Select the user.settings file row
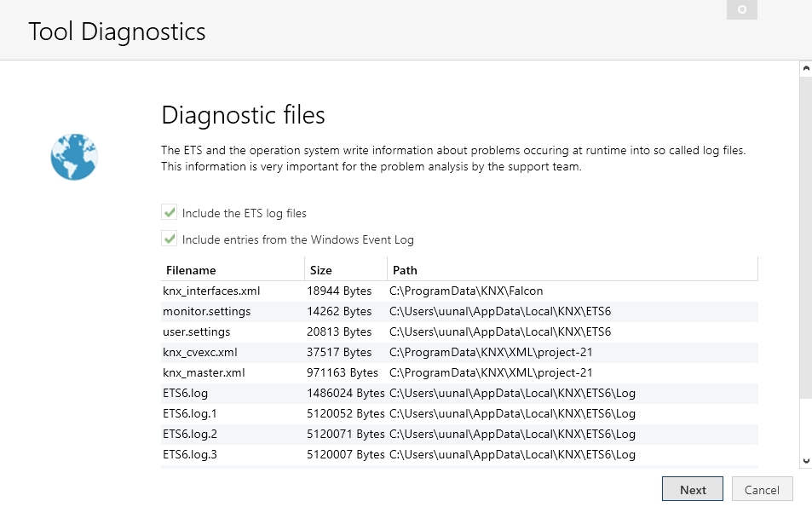The image size is (812, 507). click(x=459, y=332)
